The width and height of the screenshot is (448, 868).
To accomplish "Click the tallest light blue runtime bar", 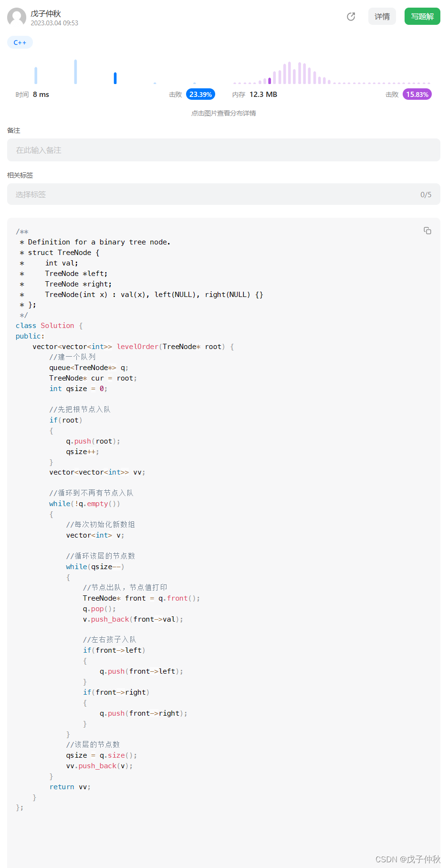I will coord(75,72).
